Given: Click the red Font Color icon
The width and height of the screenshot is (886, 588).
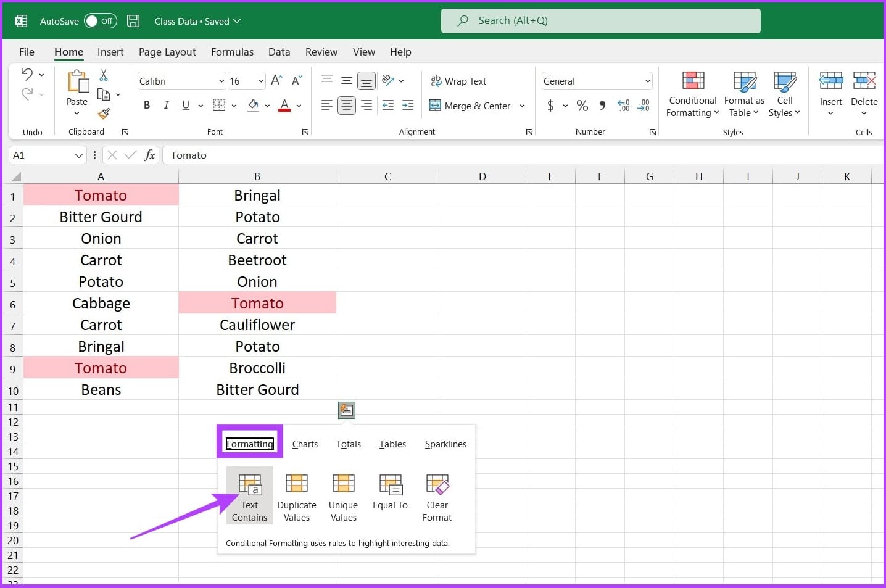Looking at the screenshot, I should click(284, 106).
